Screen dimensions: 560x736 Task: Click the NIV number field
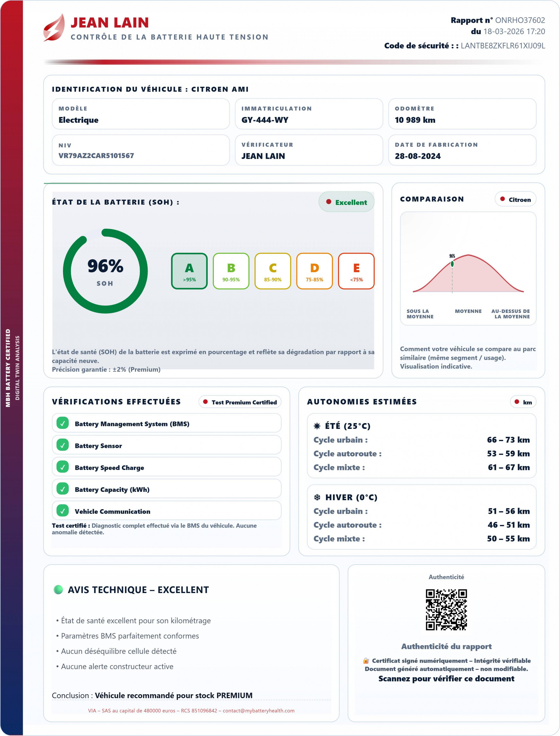point(96,156)
